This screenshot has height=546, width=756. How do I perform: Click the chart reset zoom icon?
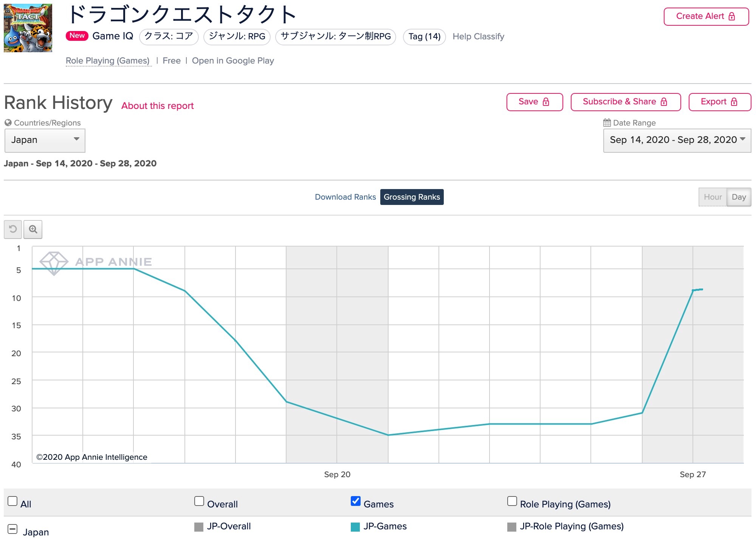[13, 229]
